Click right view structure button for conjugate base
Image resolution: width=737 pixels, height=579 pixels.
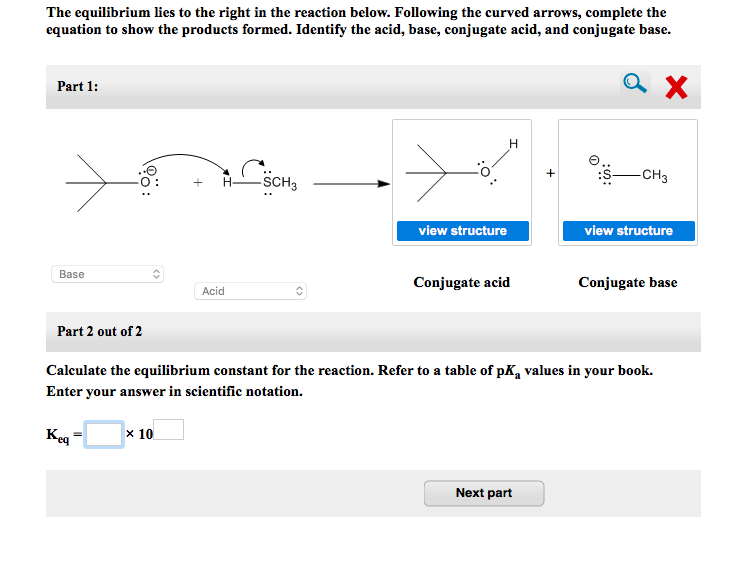[628, 231]
